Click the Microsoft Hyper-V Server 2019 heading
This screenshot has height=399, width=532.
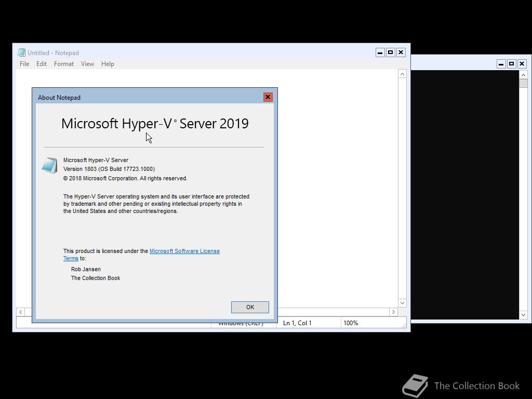click(155, 124)
